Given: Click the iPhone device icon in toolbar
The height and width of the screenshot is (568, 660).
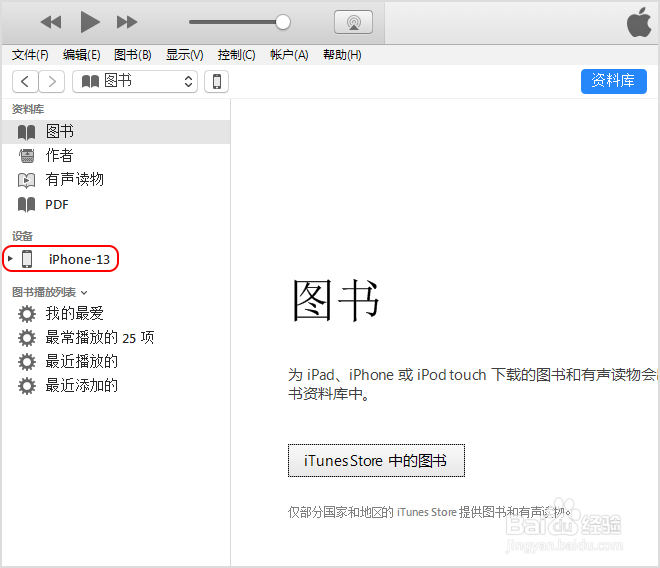Looking at the screenshot, I should [216, 81].
